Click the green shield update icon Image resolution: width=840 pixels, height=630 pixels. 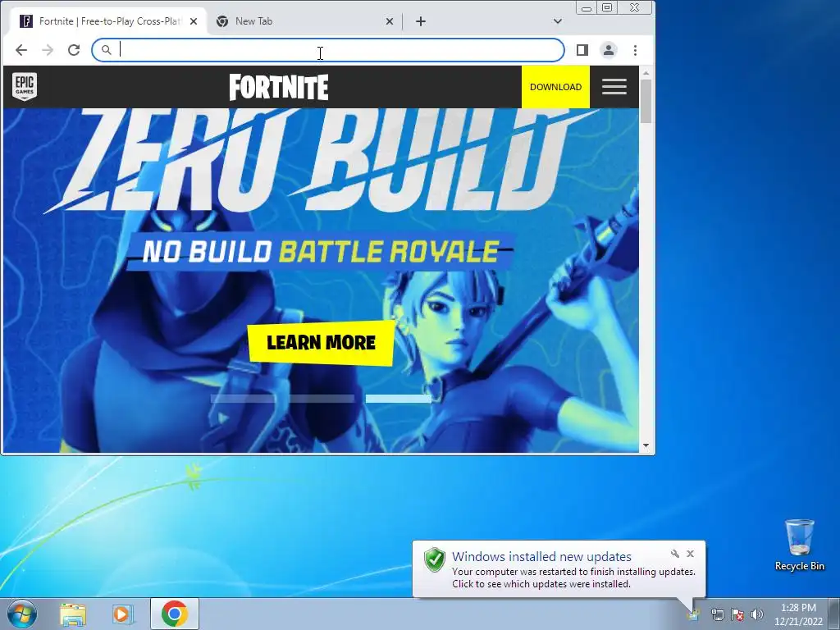(x=435, y=559)
